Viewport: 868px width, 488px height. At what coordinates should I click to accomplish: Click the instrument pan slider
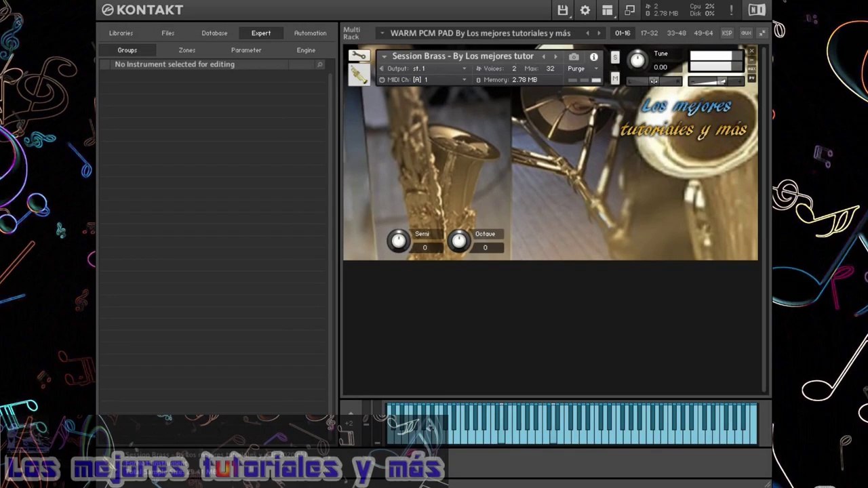click(653, 81)
